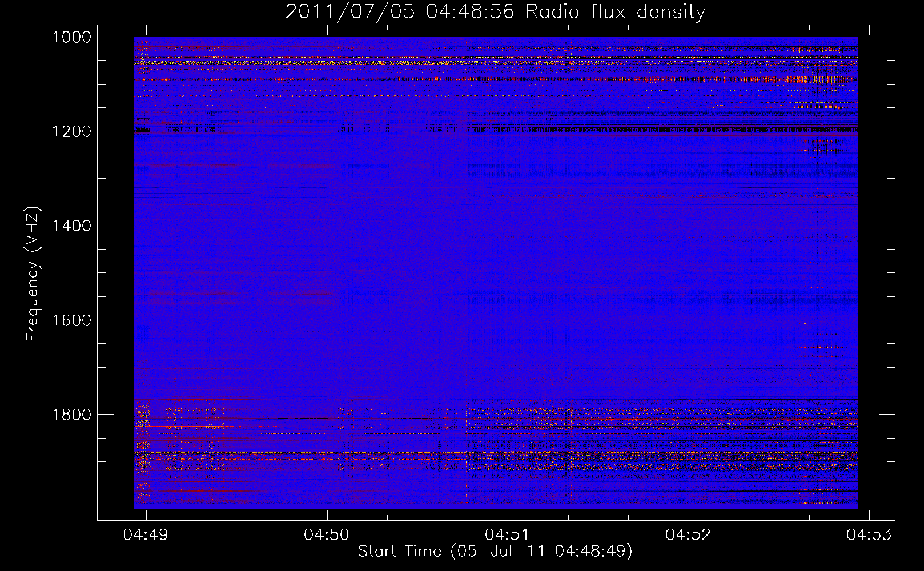Click the "Frequency (MHZ)" axis label
Image resolution: width=924 pixels, height=571 pixels.
coord(33,275)
